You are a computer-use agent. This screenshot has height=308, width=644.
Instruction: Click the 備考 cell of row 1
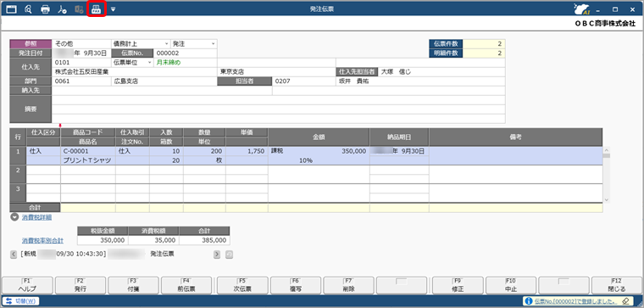(515, 156)
